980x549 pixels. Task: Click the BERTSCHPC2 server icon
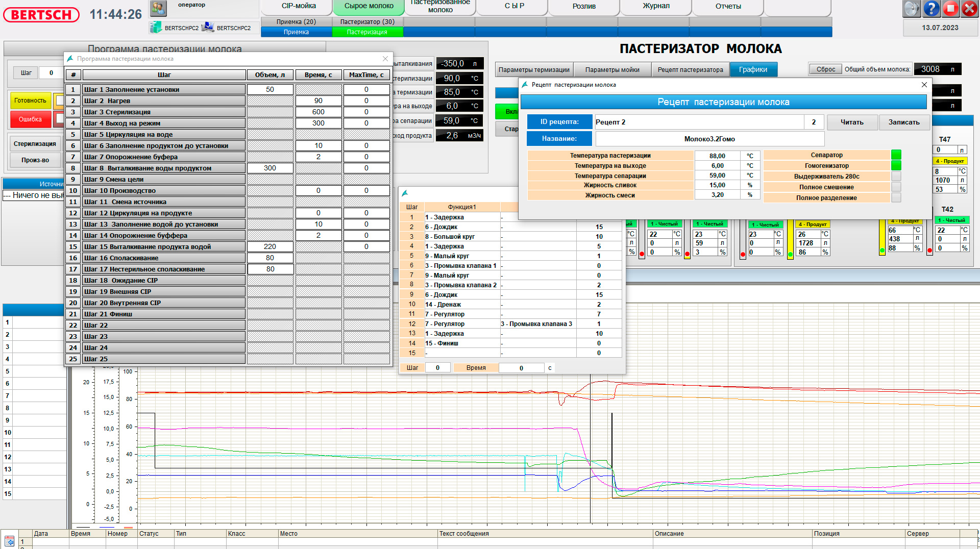[x=156, y=28]
